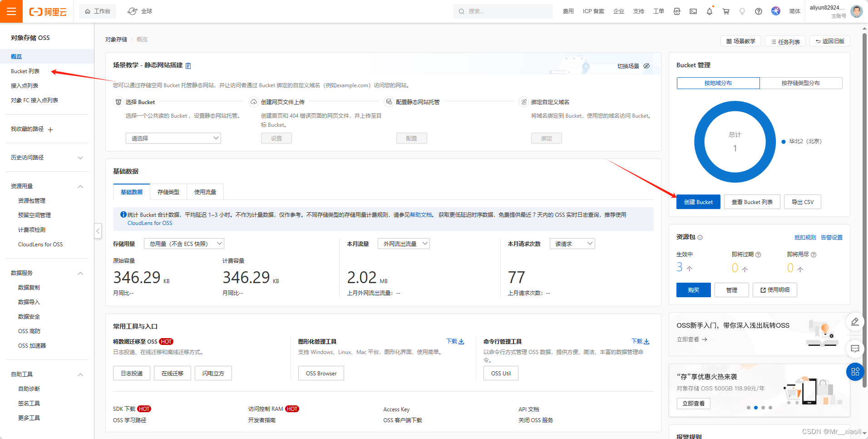Open the 帮助文档 link
The image size is (868, 439).
[x=421, y=215]
